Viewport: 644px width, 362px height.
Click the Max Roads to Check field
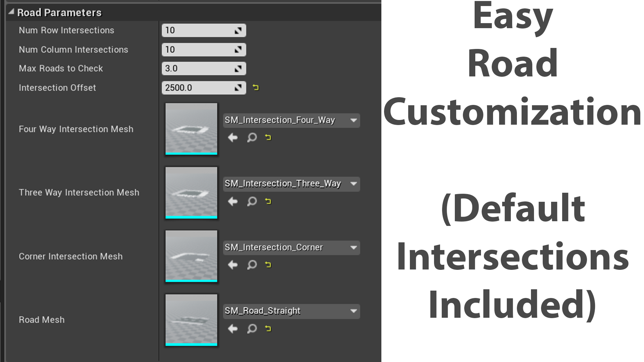point(198,68)
